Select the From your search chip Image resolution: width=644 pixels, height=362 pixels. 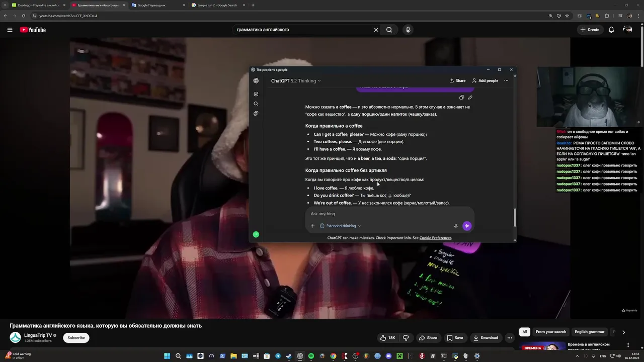[x=551, y=332]
